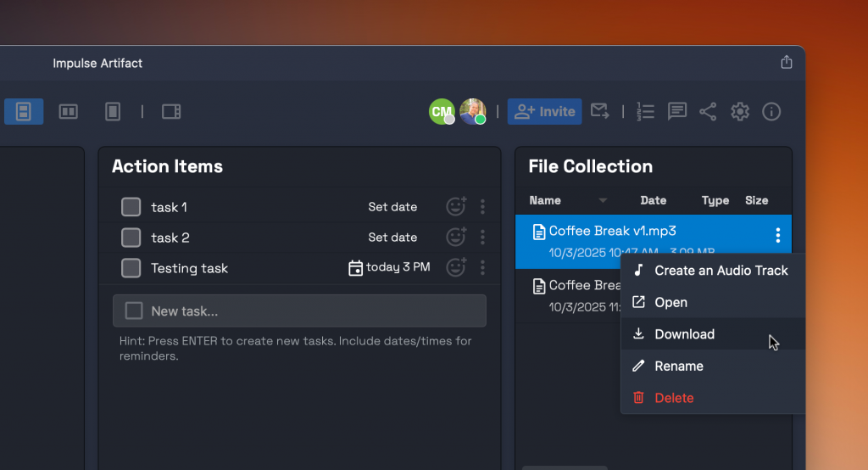Click Set date for task 1
The width and height of the screenshot is (868, 470).
[x=392, y=207]
